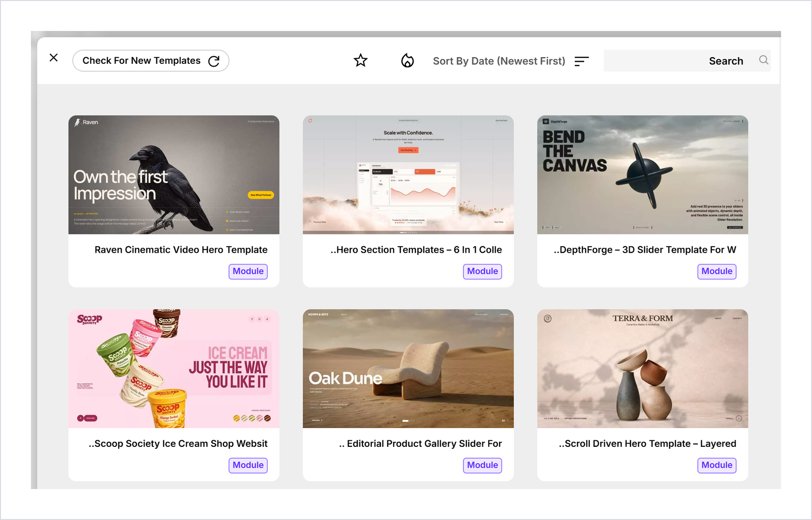Click the magnifier search icon
The width and height of the screenshot is (812, 520).
(764, 60)
